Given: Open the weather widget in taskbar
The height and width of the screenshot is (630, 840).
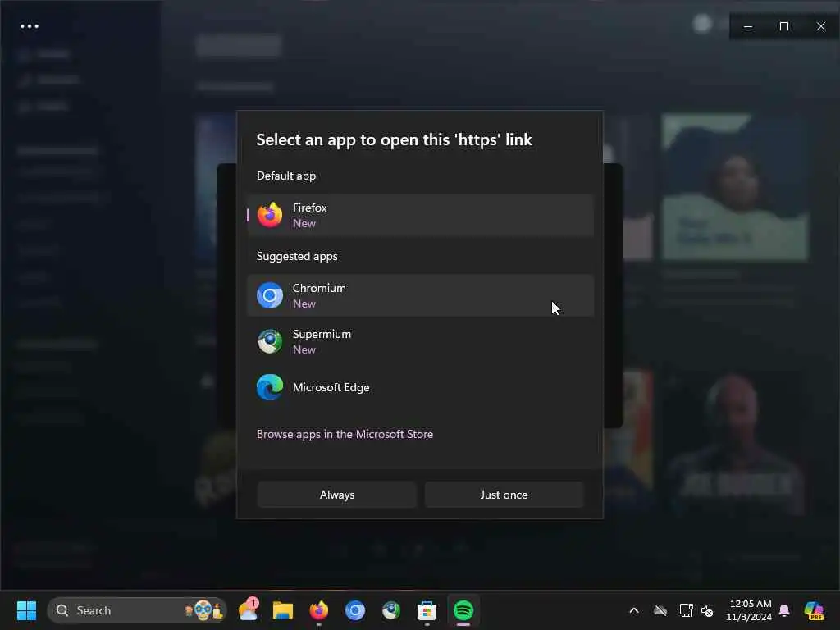Looking at the screenshot, I should point(249,609).
